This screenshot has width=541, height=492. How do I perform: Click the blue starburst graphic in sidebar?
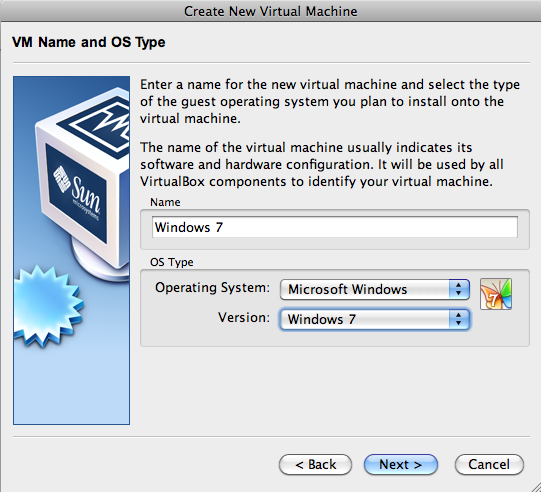(x=47, y=306)
